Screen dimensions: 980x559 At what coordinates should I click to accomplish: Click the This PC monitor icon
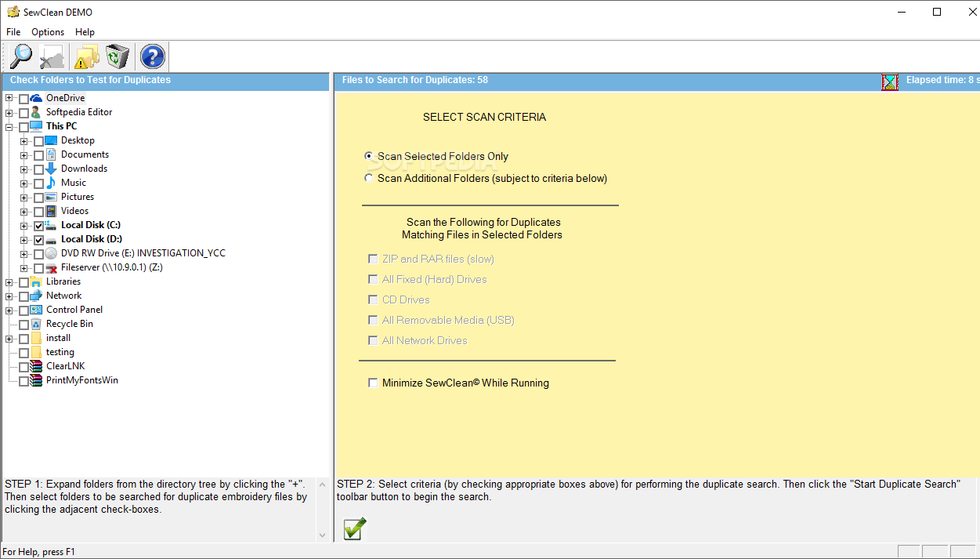coord(36,126)
